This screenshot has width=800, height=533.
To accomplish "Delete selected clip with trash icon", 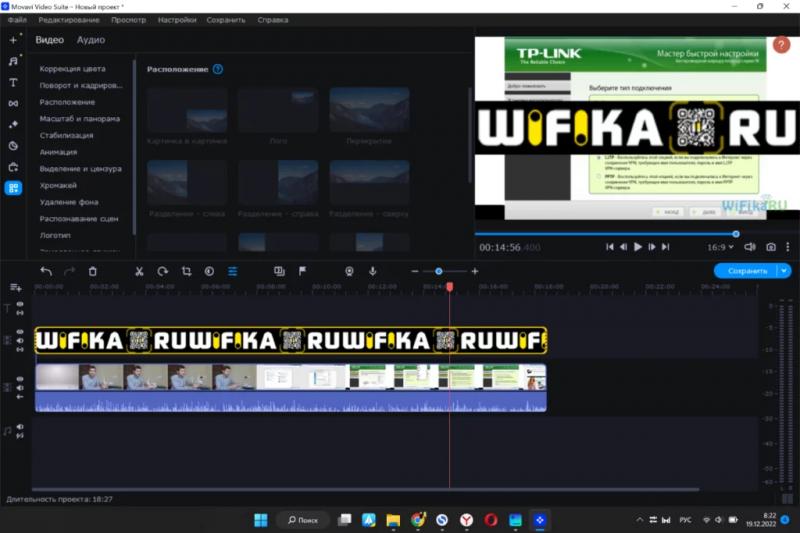I will [x=93, y=271].
